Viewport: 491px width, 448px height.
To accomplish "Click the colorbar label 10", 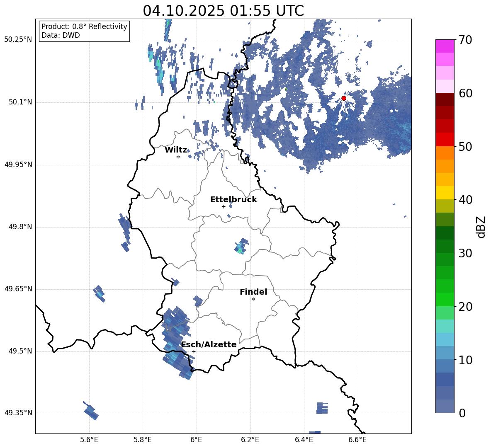I will point(465,360).
